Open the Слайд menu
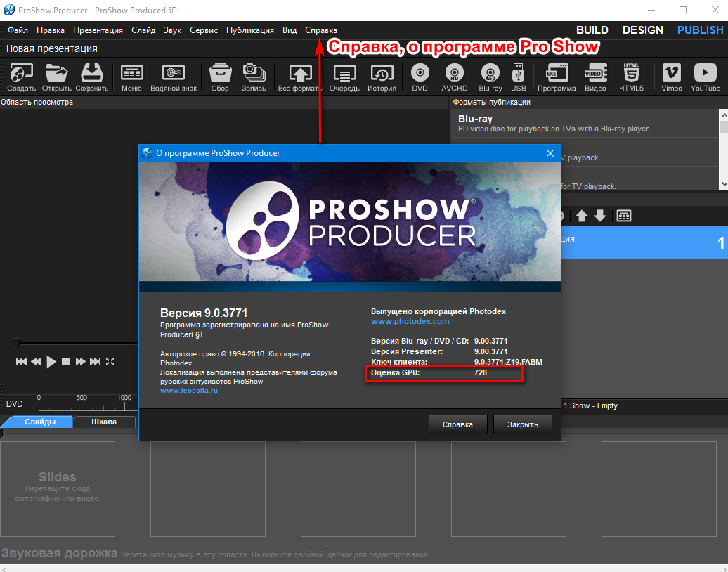 pyautogui.click(x=143, y=30)
